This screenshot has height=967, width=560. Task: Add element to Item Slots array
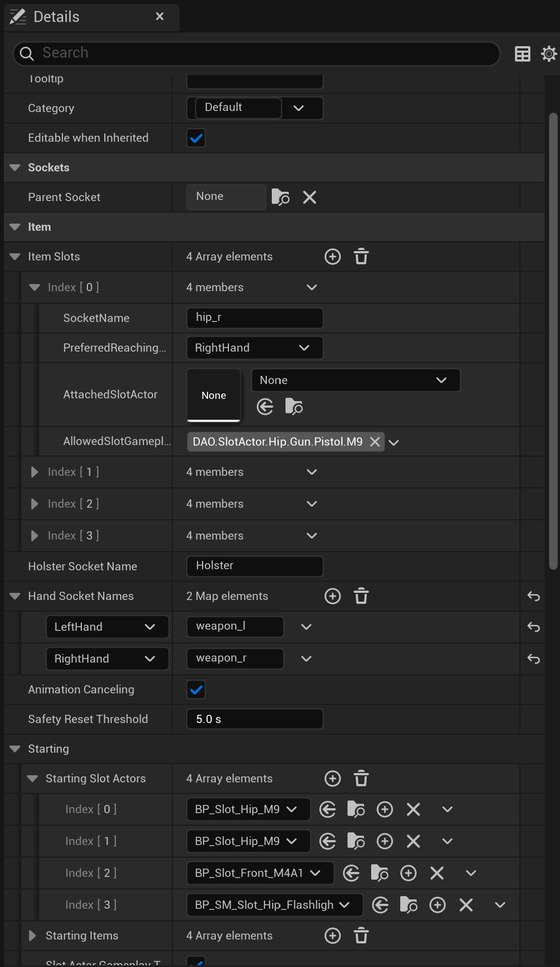tap(333, 257)
